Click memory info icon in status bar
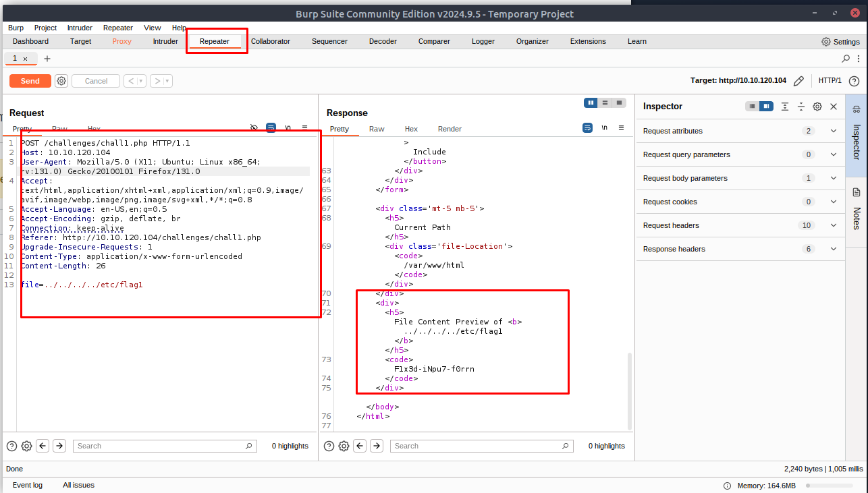The width and height of the screenshot is (868, 493). [727, 486]
